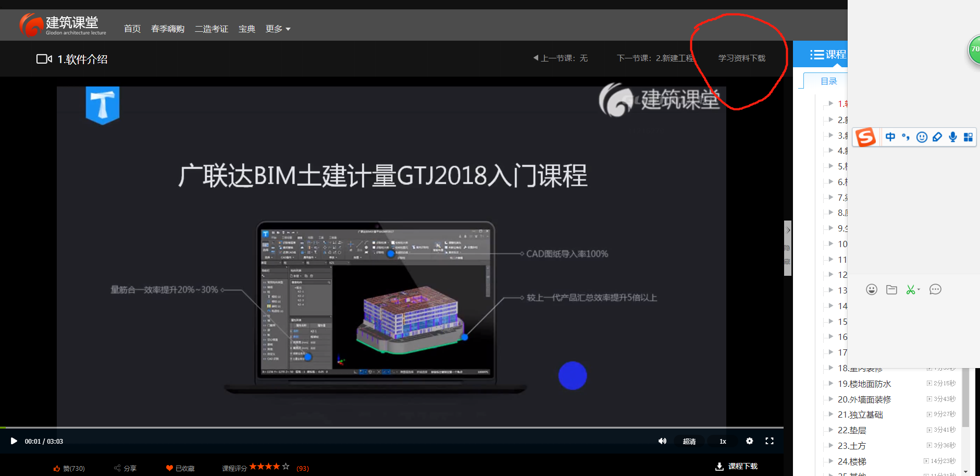Click the 课程评分 label
This screenshot has width=980, height=476.
[234, 468]
